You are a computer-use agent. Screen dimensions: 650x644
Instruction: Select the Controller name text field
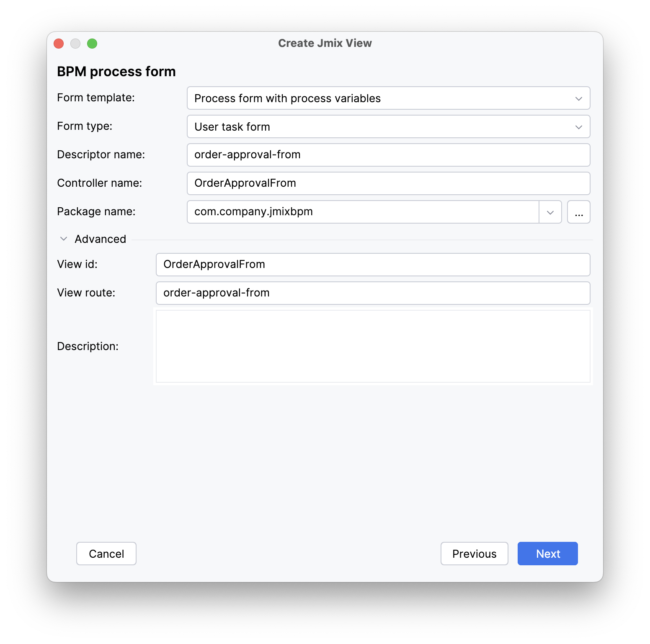[x=389, y=183]
